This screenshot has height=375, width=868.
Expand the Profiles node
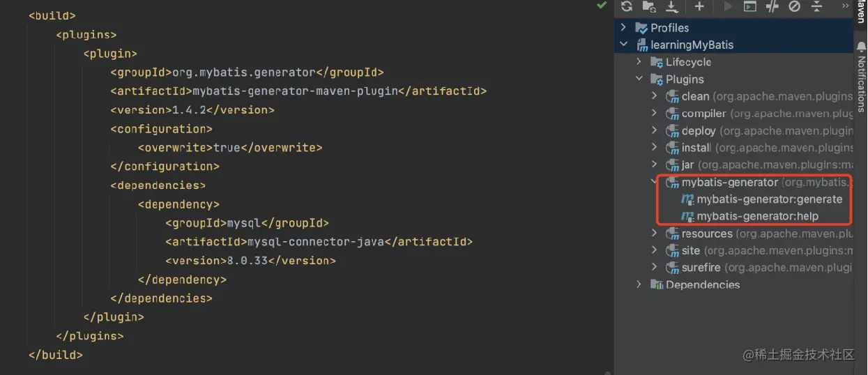pyautogui.click(x=624, y=28)
